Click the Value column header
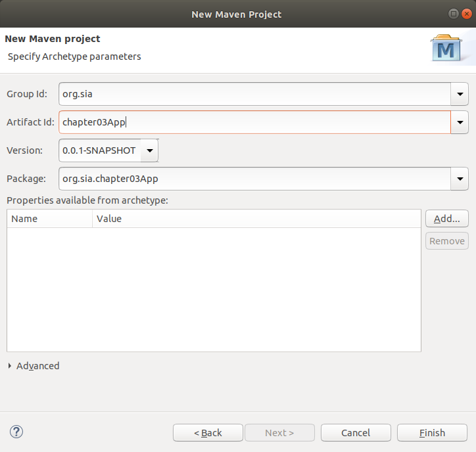This screenshot has width=476, height=452. (255, 219)
